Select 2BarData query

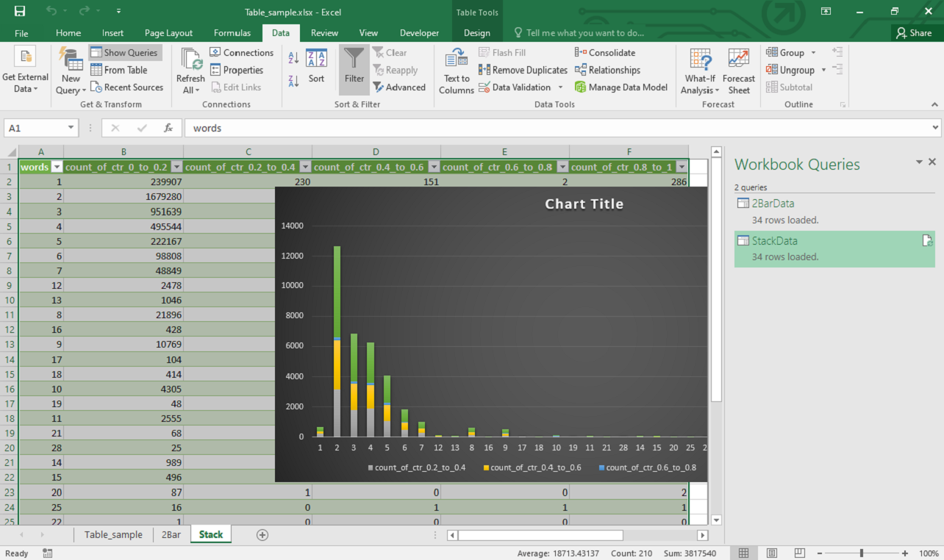coord(834,210)
